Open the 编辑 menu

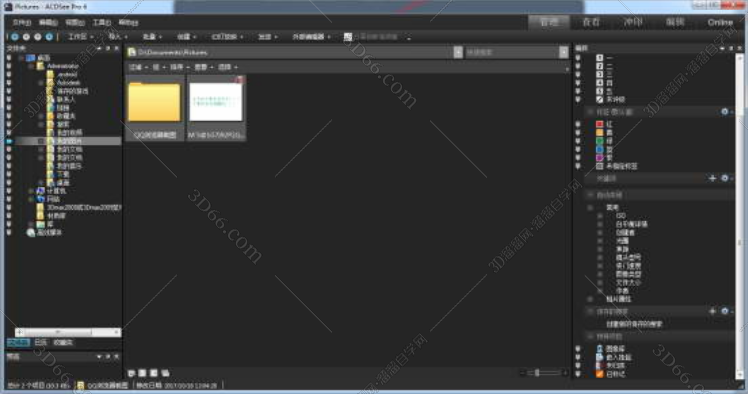pyautogui.click(x=48, y=22)
